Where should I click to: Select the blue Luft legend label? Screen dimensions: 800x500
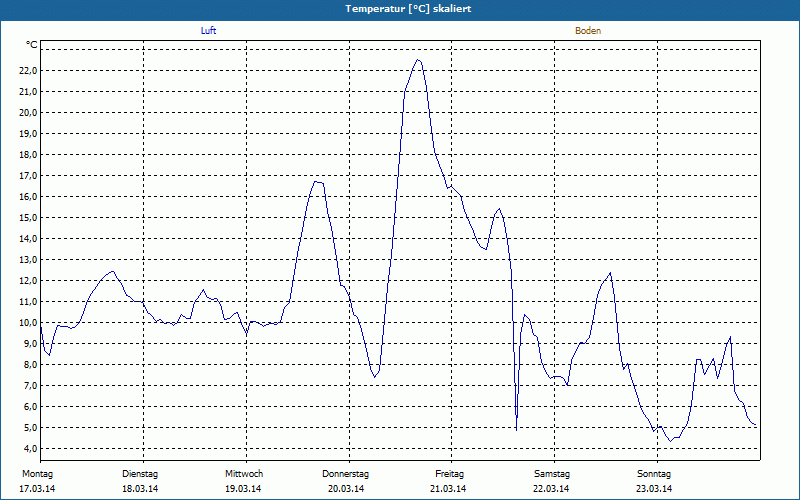click(208, 31)
